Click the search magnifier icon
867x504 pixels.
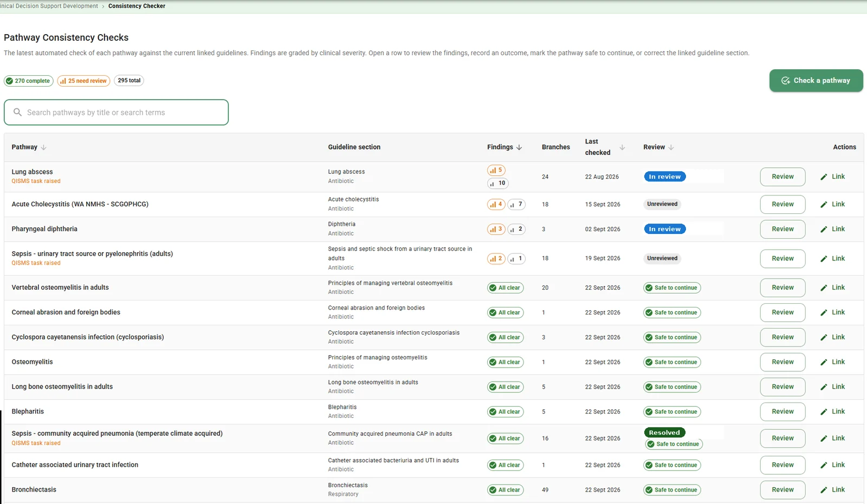(x=17, y=112)
